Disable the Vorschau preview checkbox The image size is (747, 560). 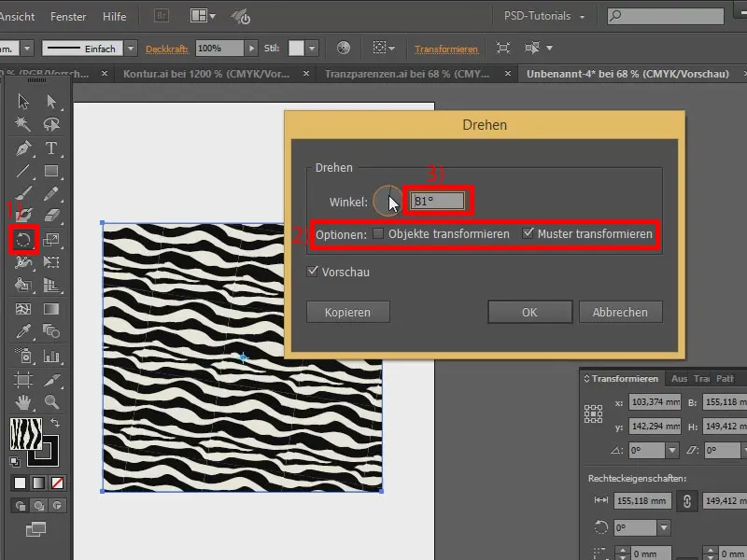coord(313,272)
